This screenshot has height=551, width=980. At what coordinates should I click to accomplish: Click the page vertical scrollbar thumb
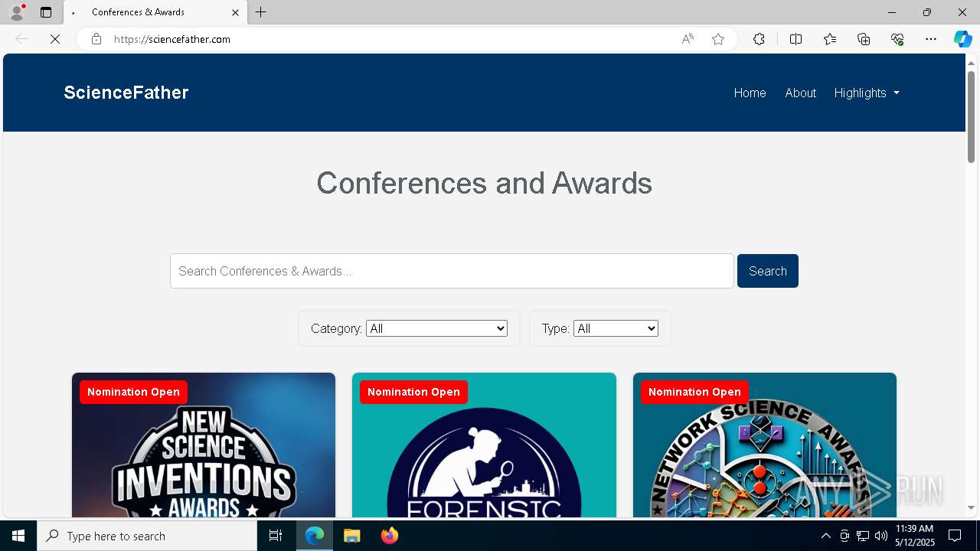pyautogui.click(x=972, y=116)
